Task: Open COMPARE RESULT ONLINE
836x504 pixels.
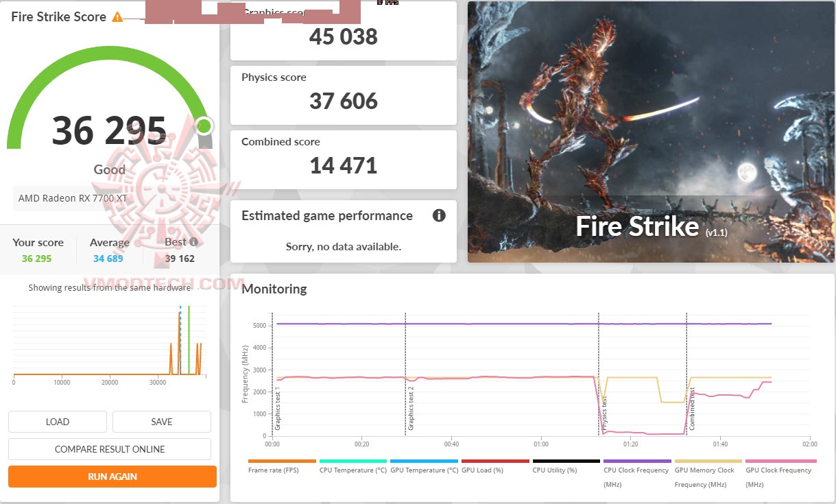Action: coord(110,449)
